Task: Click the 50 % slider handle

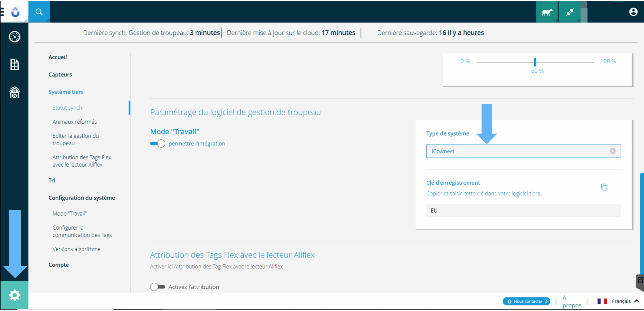Action: (x=535, y=62)
